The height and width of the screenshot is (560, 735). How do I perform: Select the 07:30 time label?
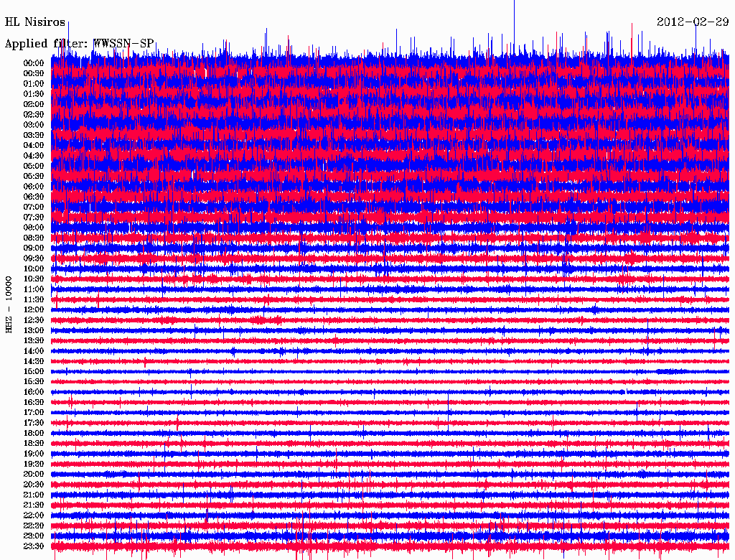(34, 217)
